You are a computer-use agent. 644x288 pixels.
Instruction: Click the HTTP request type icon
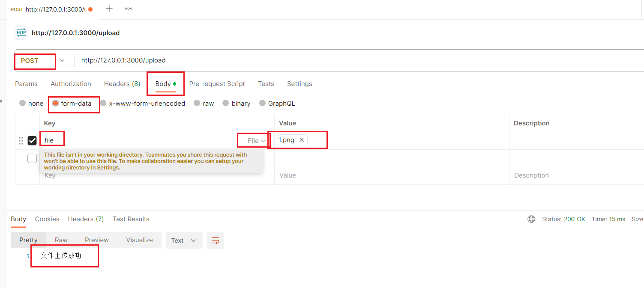tap(21, 33)
